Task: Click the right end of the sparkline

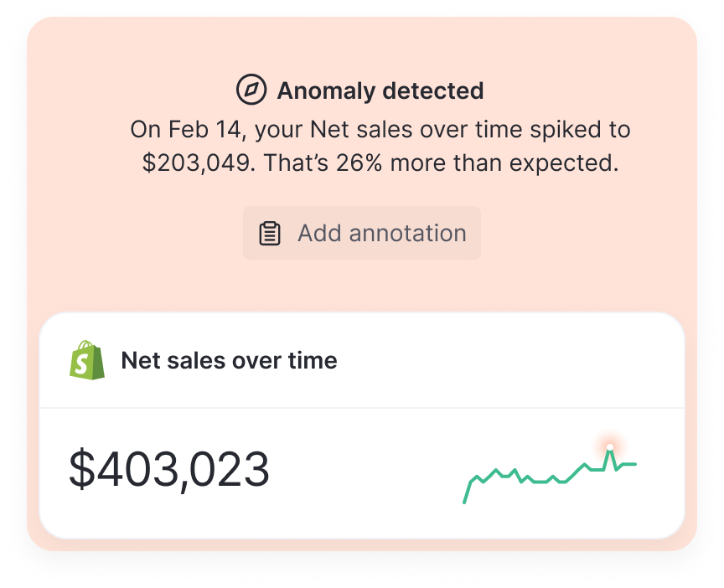Action: point(635,464)
